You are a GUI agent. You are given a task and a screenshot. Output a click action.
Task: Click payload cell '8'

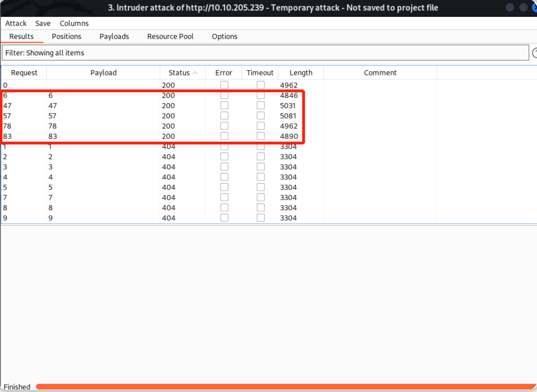(x=50, y=208)
